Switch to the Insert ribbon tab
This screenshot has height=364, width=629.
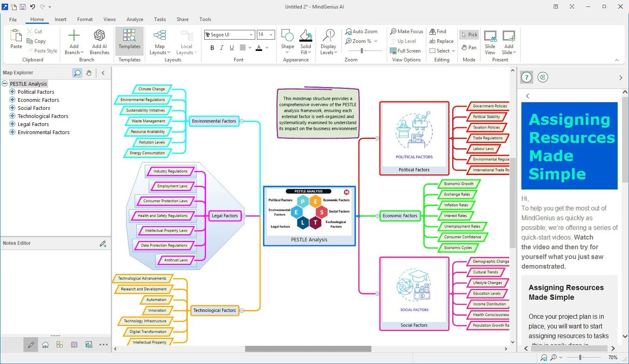point(60,19)
